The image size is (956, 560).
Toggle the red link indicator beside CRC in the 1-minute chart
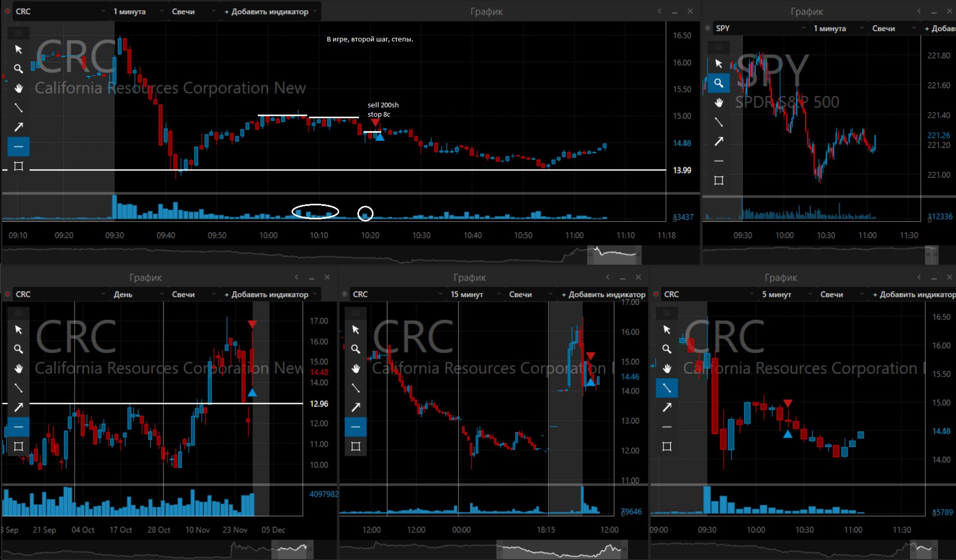[7, 11]
